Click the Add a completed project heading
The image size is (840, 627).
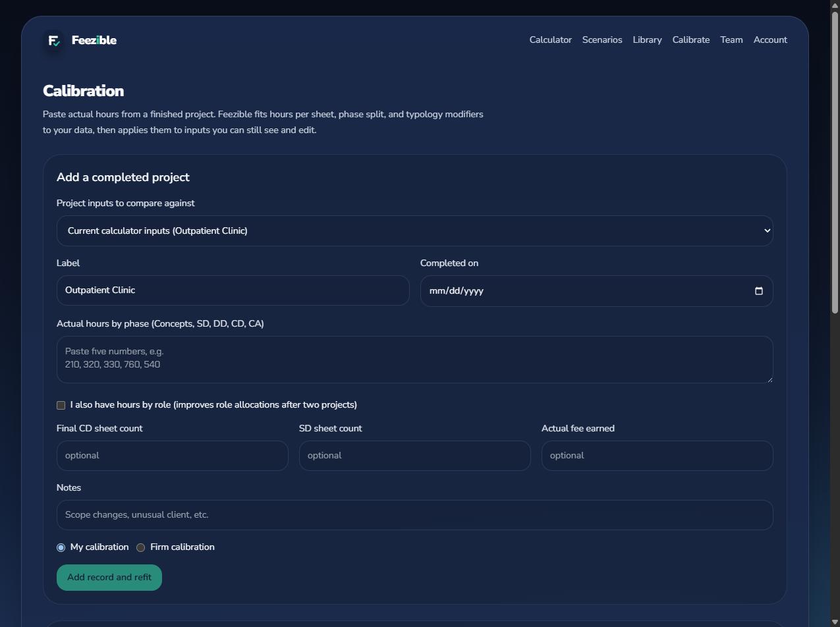[123, 177]
